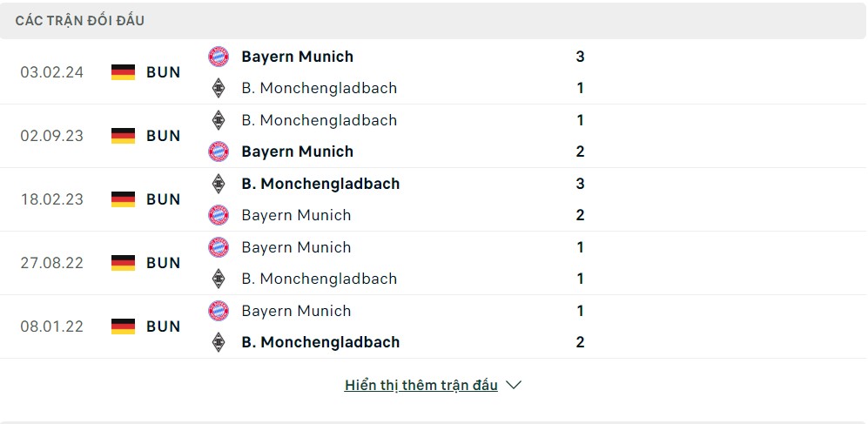868x424 pixels.
Task: Open bold B. Monchengladbach in 18.02.23 match
Action: coord(320,184)
